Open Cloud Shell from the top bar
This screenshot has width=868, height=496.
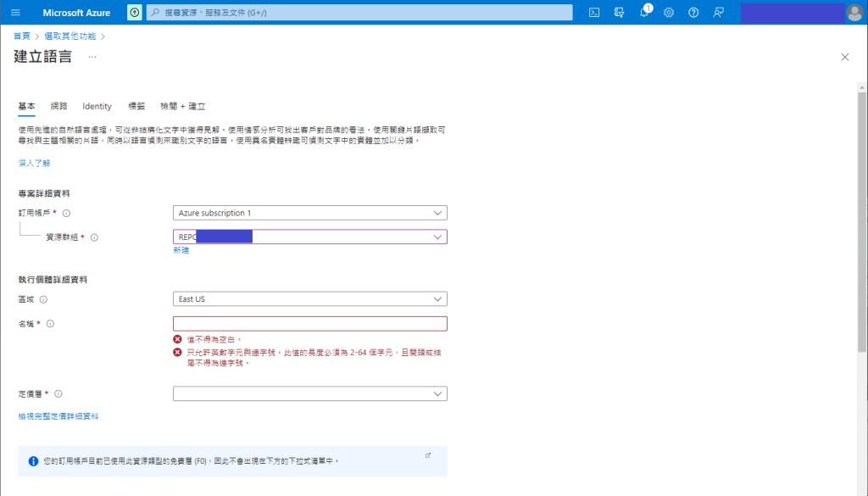[595, 13]
